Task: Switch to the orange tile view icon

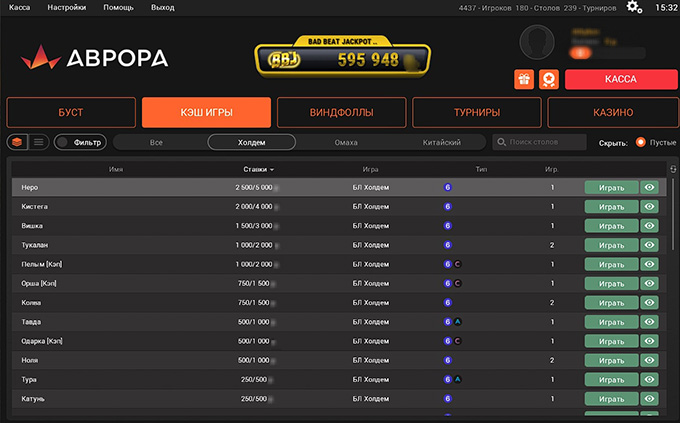Action: click(17, 142)
